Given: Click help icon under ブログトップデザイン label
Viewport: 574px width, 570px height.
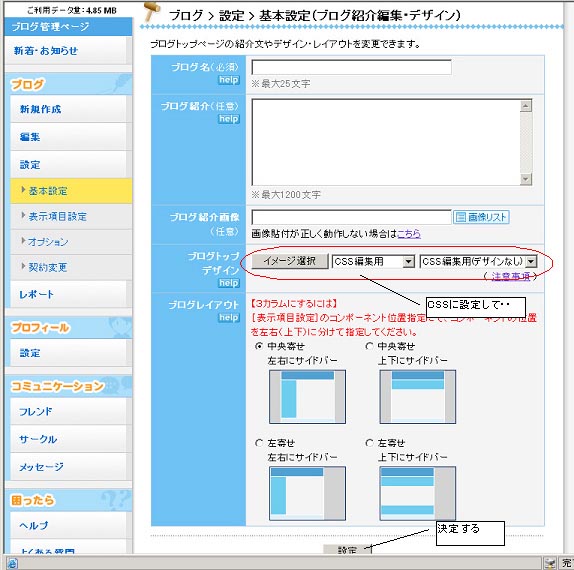Looking at the screenshot, I should pyautogui.click(x=229, y=283).
